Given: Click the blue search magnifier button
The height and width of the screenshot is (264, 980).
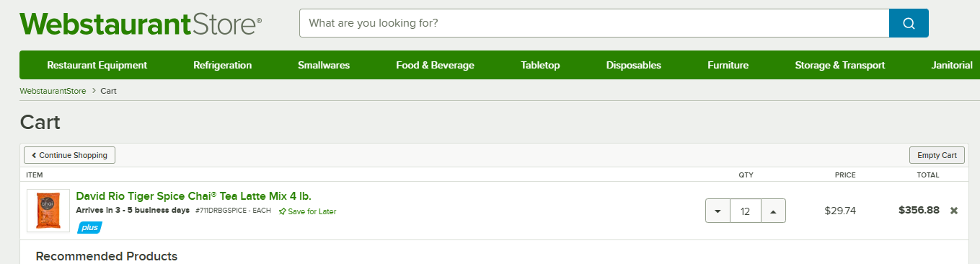Looking at the screenshot, I should point(909,23).
